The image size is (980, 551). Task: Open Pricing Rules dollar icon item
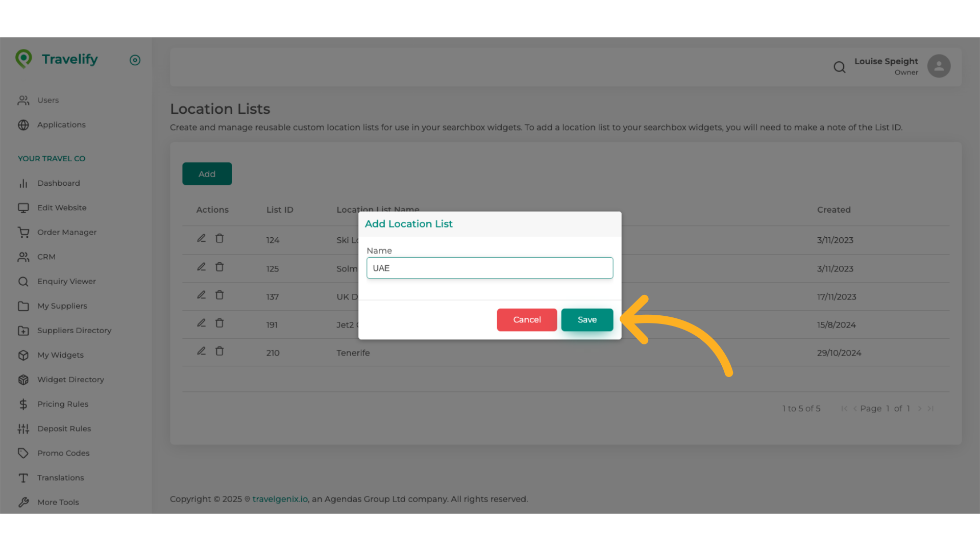pyautogui.click(x=62, y=404)
